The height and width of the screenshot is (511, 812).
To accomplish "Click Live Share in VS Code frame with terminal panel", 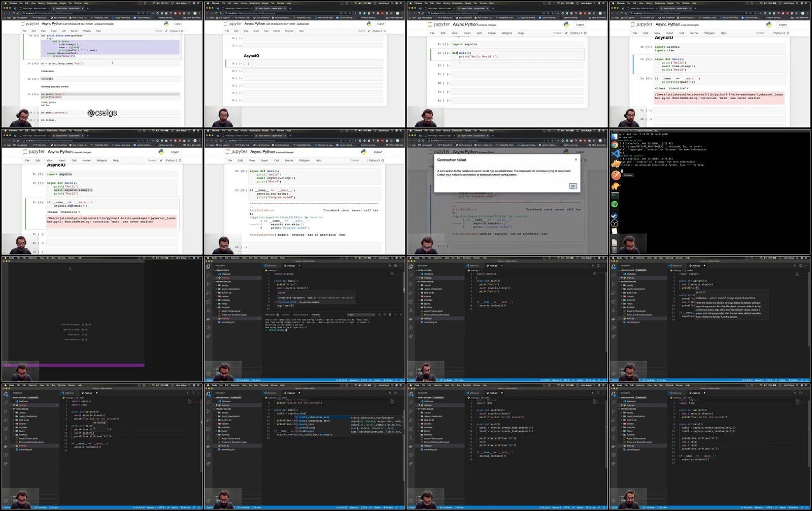I will [244, 380].
